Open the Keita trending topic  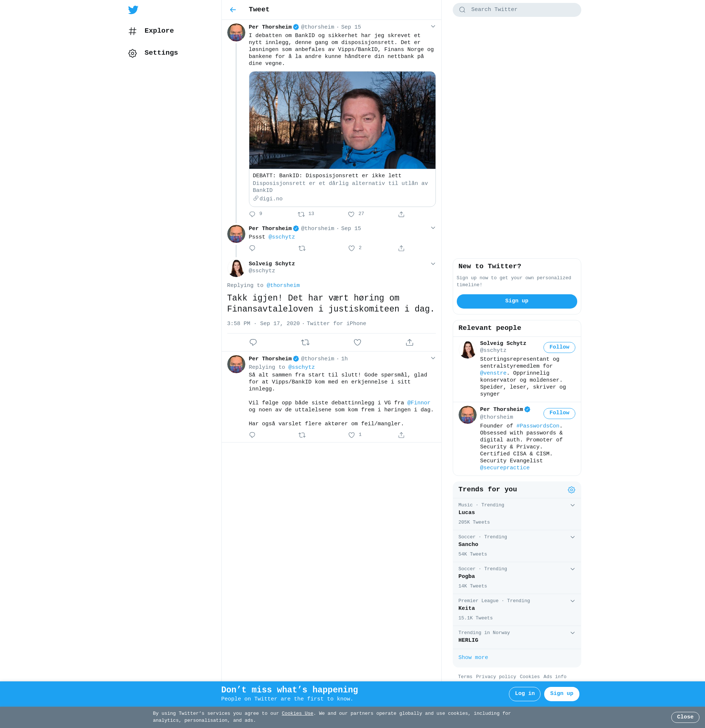[x=517, y=609]
